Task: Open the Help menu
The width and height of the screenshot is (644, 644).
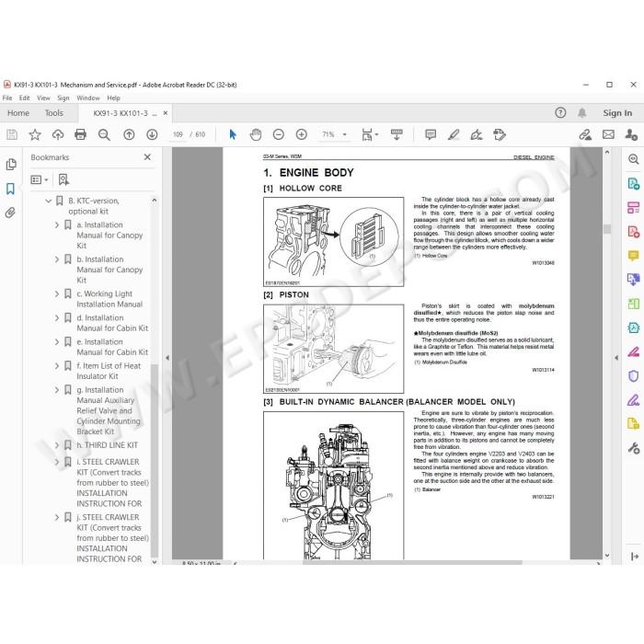Action: 113,98
